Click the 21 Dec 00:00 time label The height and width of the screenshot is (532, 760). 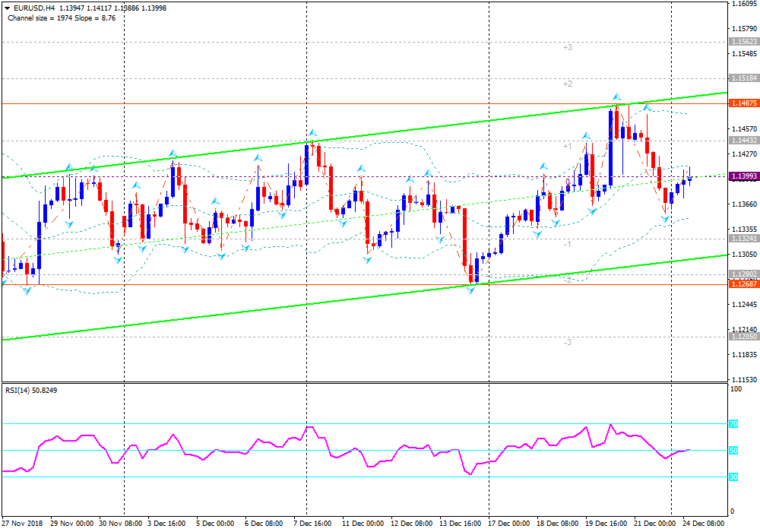point(655,524)
